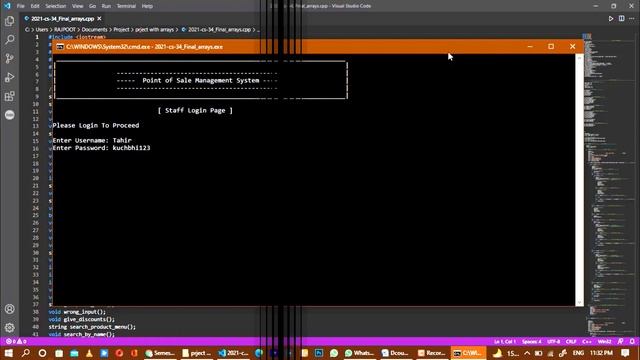Open the Accounts icon in activity bar

(9, 309)
